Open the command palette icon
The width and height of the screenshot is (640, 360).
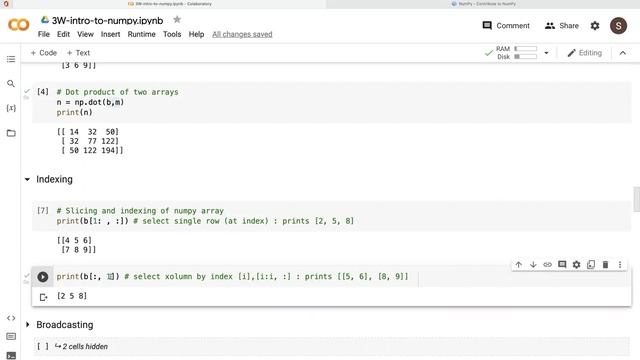pos(11,336)
